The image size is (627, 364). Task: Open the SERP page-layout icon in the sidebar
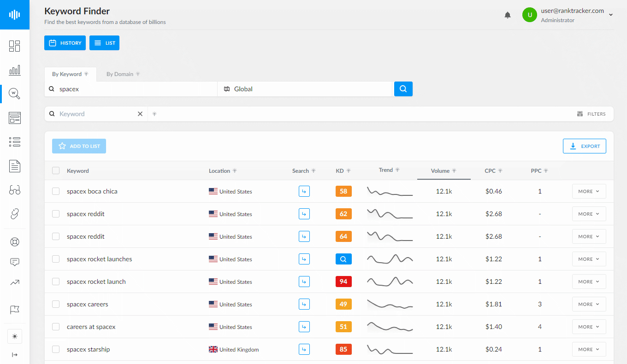point(15,117)
